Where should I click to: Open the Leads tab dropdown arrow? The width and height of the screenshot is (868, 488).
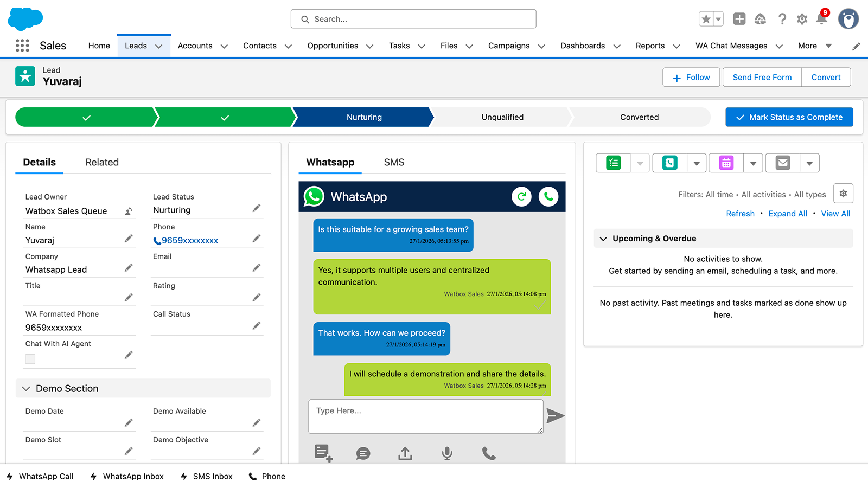click(159, 47)
